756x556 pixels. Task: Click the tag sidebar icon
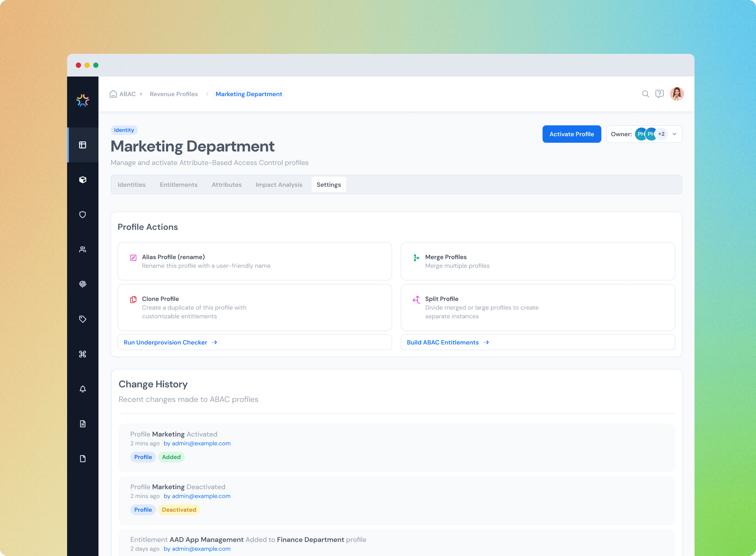(x=83, y=319)
